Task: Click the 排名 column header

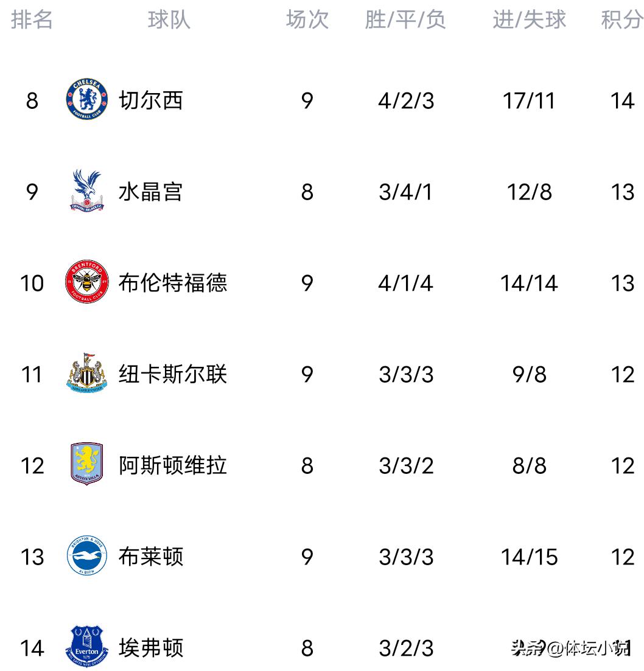Action: click(32, 19)
